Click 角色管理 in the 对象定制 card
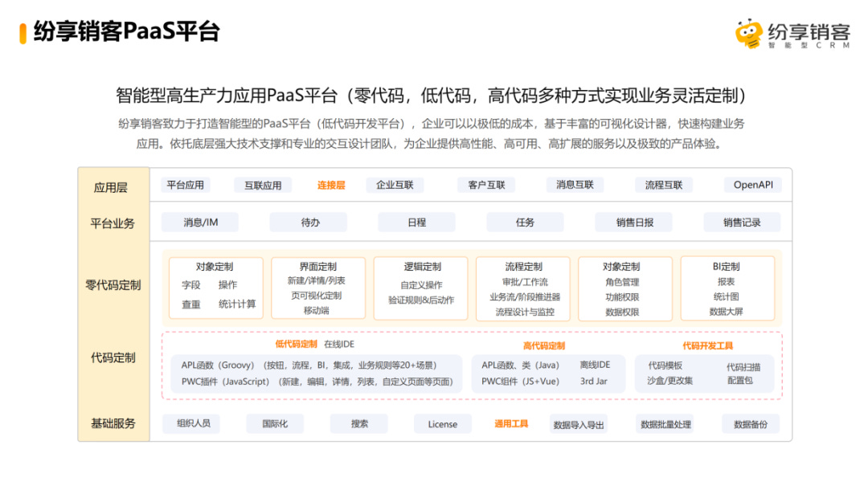 tap(622, 282)
